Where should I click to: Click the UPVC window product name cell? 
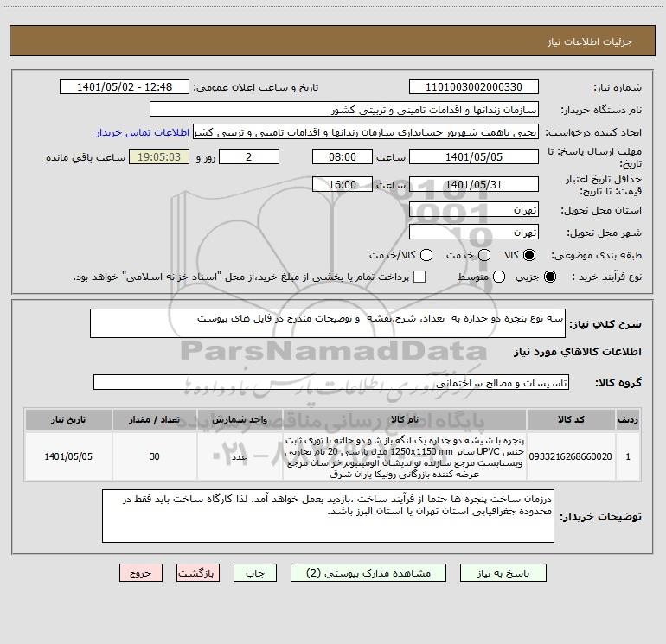point(405,456)
